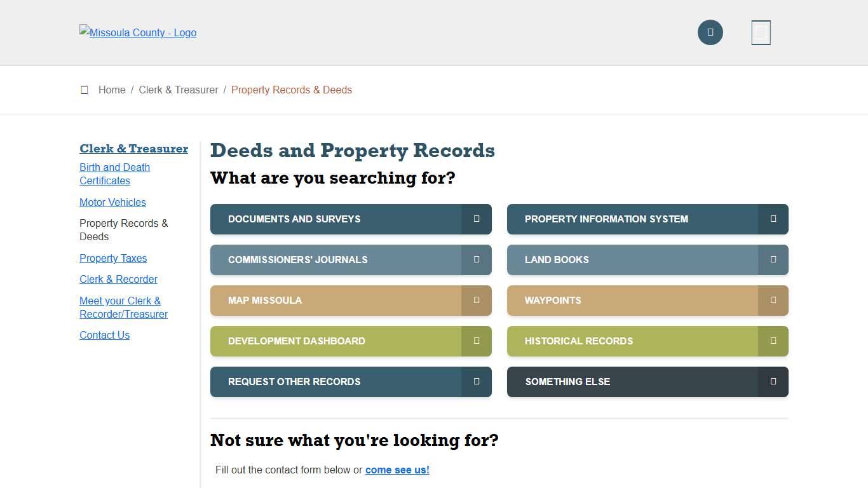The height and width of the screenshot is (488, 868).
Task: Open Motor Vehicles from the sidebar menu
Action: [x=112, y=202]
